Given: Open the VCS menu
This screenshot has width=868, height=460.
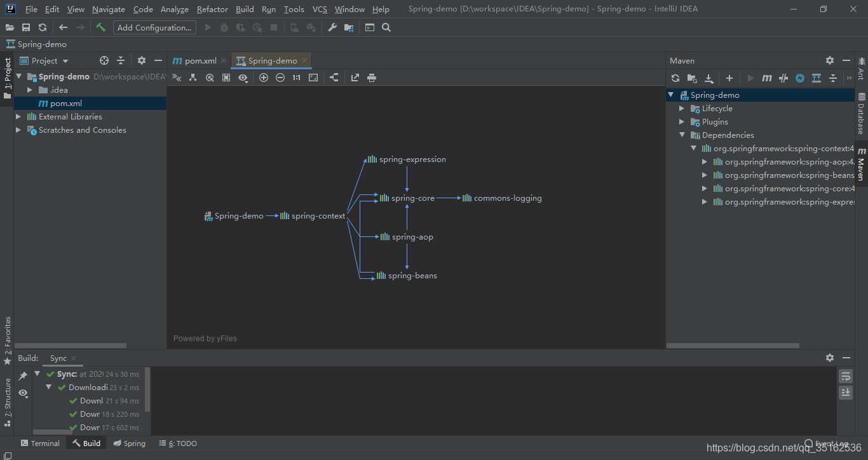Looking at the screenshot, I should (x=320, y=10).
